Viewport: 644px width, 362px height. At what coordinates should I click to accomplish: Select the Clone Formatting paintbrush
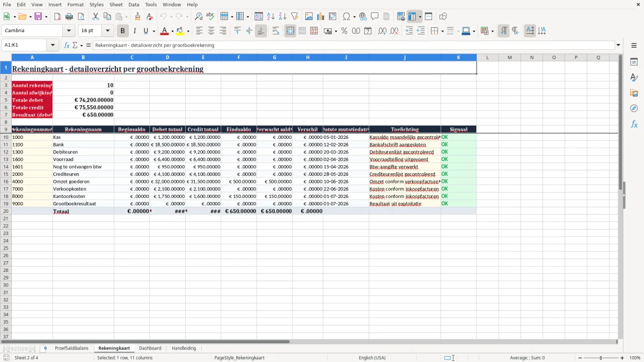pyautogui.click(x=138, y=17)
